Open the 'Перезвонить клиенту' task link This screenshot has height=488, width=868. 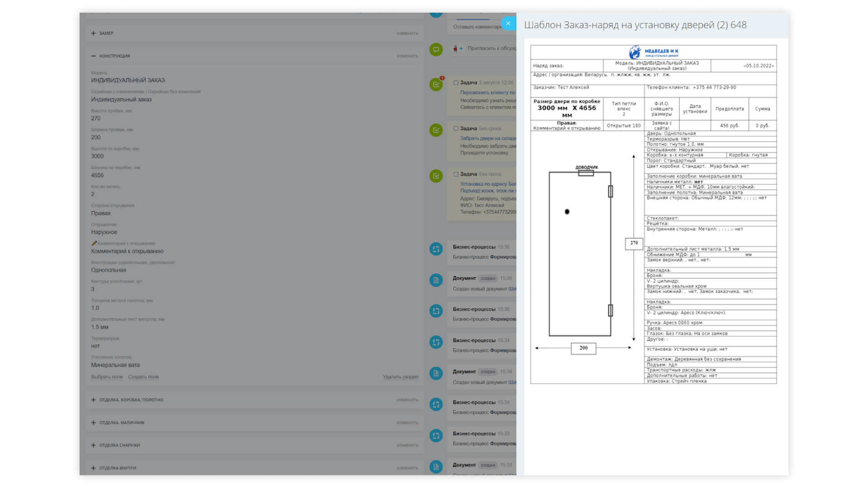coord(487,93)
